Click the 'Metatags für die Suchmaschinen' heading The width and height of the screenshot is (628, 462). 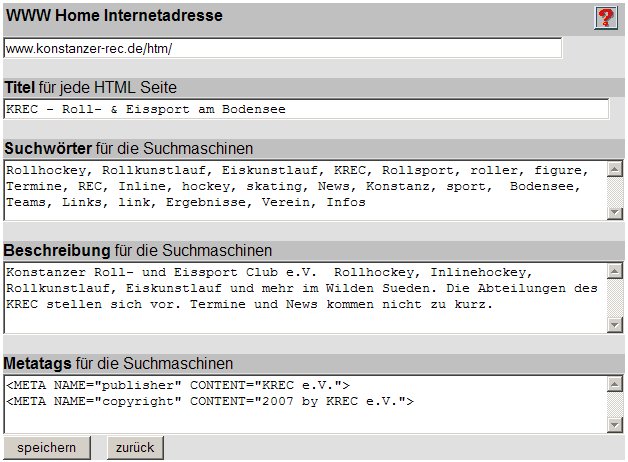click(119, 363)
